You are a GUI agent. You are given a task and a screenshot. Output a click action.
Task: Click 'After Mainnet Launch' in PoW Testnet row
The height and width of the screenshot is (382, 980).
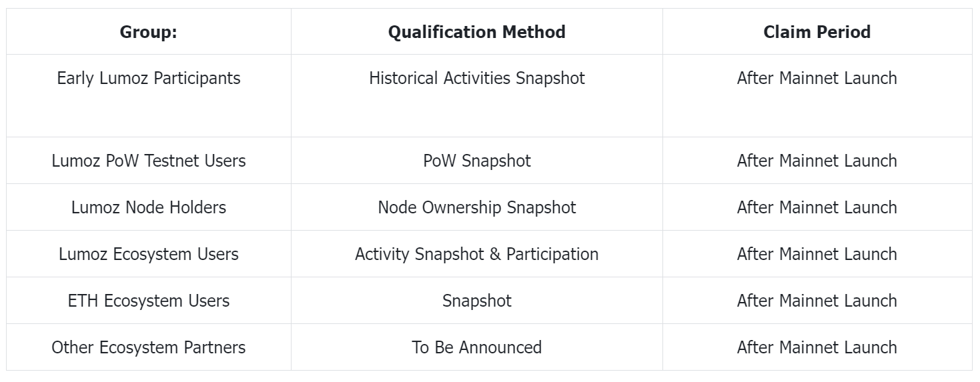pyautogui.click(x=817, y=161)
